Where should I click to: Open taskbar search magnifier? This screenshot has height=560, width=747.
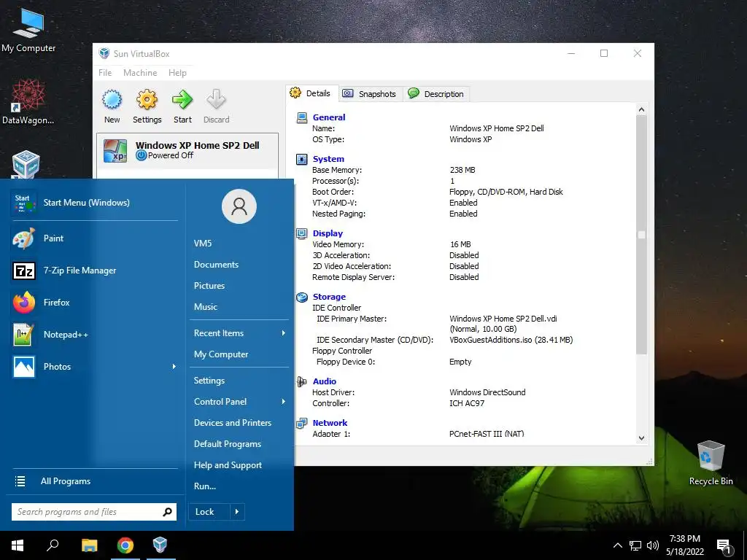point(53,545)
